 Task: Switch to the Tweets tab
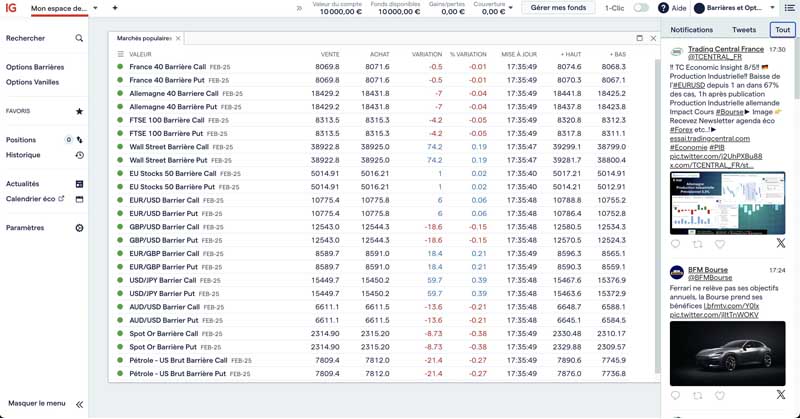click(744, 30)
